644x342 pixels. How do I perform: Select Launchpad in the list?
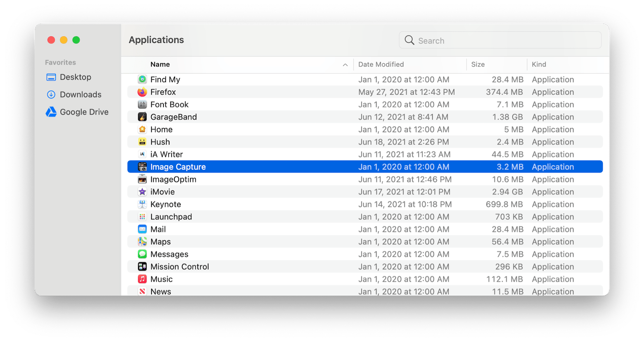pyautogui.click(x=171, y=217)
